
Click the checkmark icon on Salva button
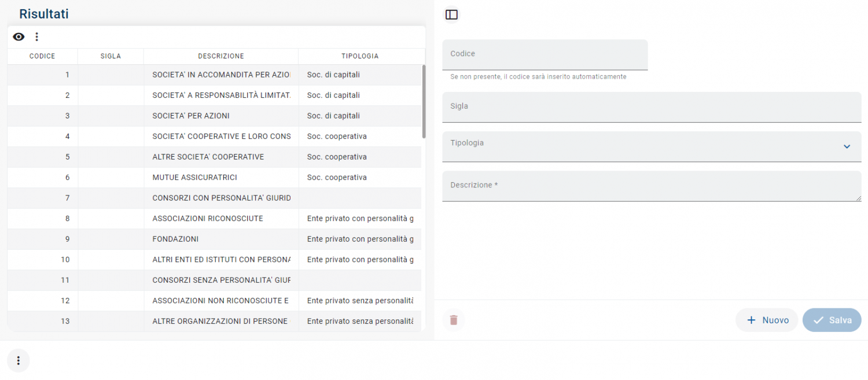point(818,320)
